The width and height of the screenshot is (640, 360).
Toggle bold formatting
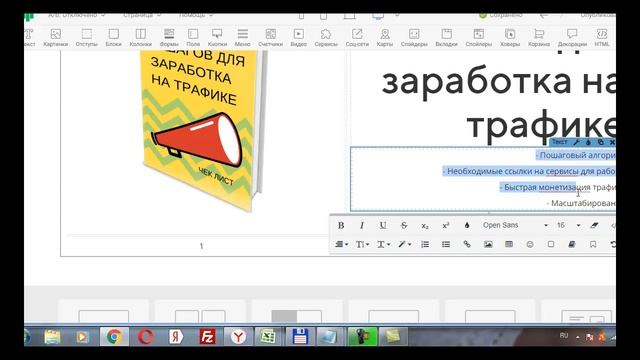(341, 225)
